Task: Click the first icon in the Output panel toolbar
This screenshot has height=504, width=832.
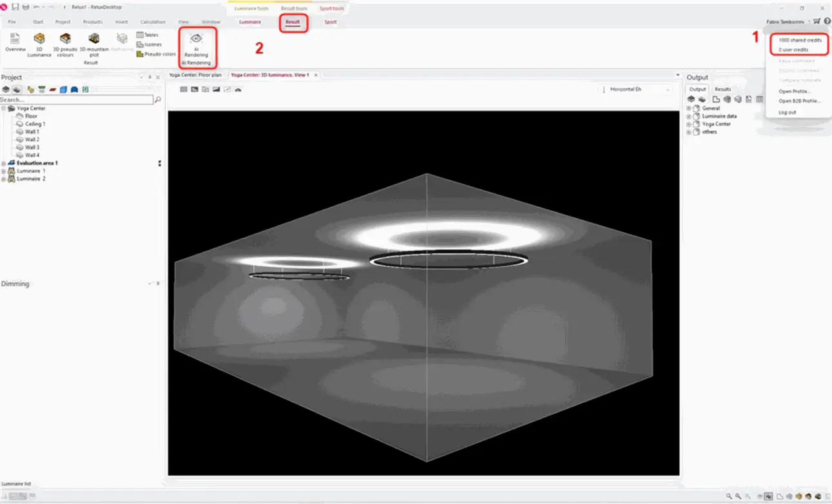Action: coord(691,99)
